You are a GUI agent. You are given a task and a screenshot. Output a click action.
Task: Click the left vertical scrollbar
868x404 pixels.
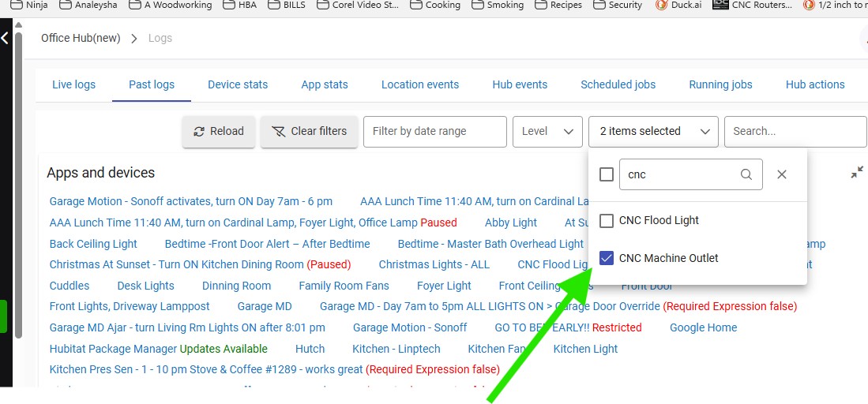17,181
